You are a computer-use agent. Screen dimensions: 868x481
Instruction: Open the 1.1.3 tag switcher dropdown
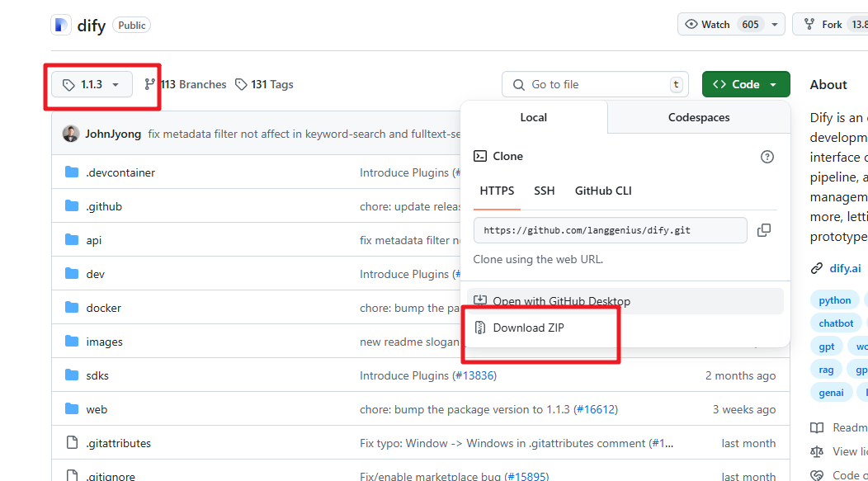92,84
